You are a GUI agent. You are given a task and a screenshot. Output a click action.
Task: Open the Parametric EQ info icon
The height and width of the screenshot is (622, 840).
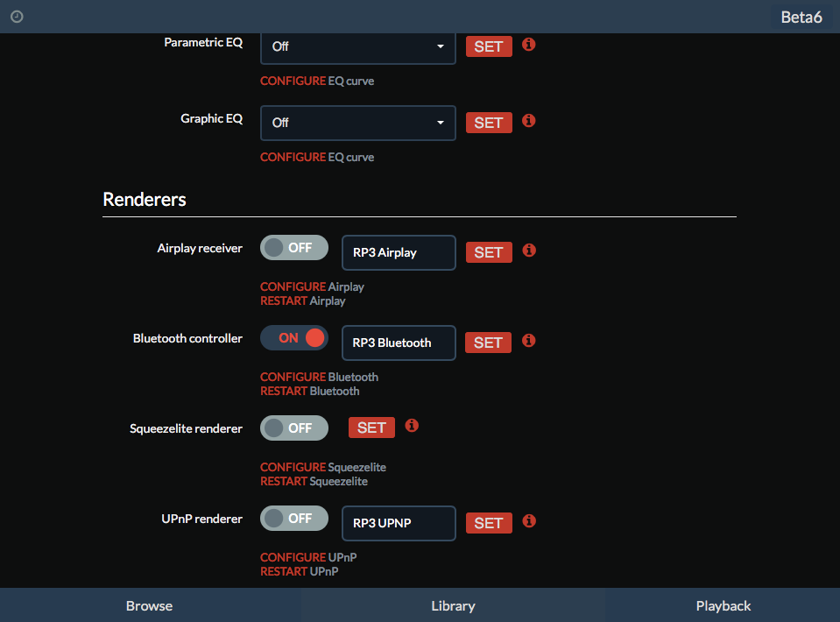(x=529, y=45)
